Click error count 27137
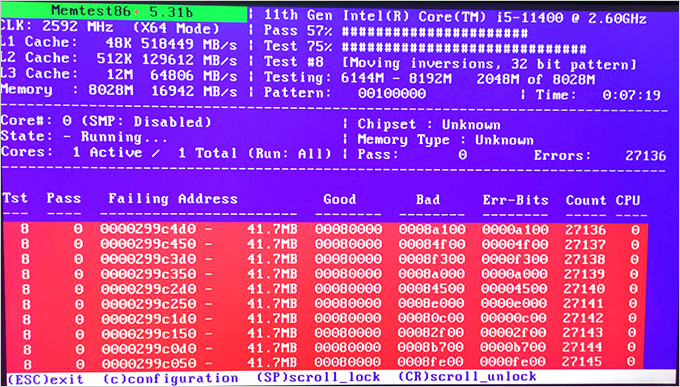This screenshot has width=680, height=387. (585, 244)
